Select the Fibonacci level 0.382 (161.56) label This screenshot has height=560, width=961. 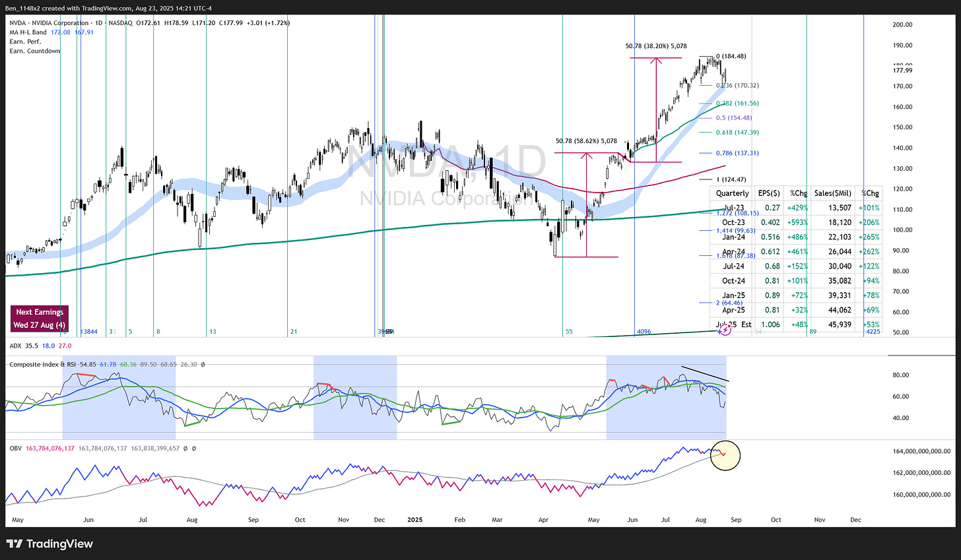point(738,104)
